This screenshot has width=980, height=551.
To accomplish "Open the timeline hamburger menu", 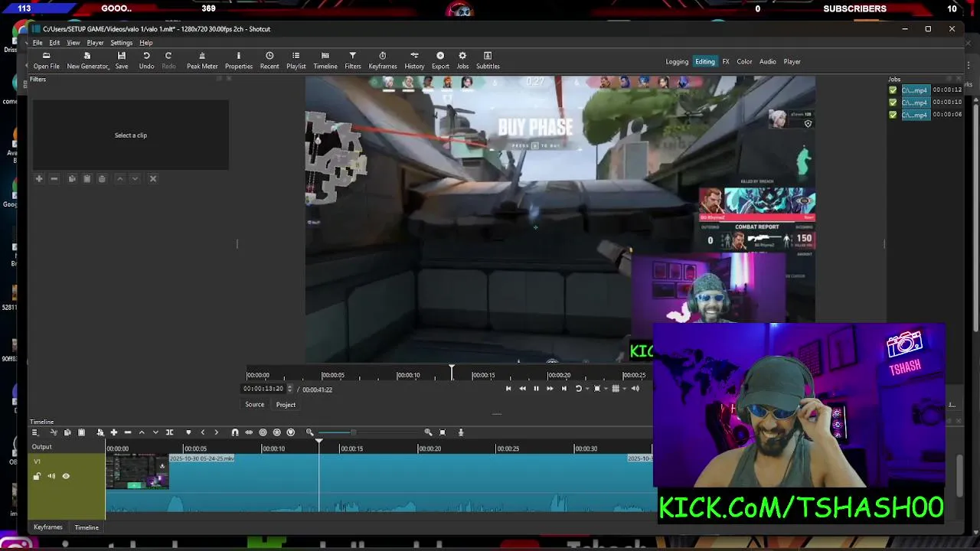I will point(34,432).
